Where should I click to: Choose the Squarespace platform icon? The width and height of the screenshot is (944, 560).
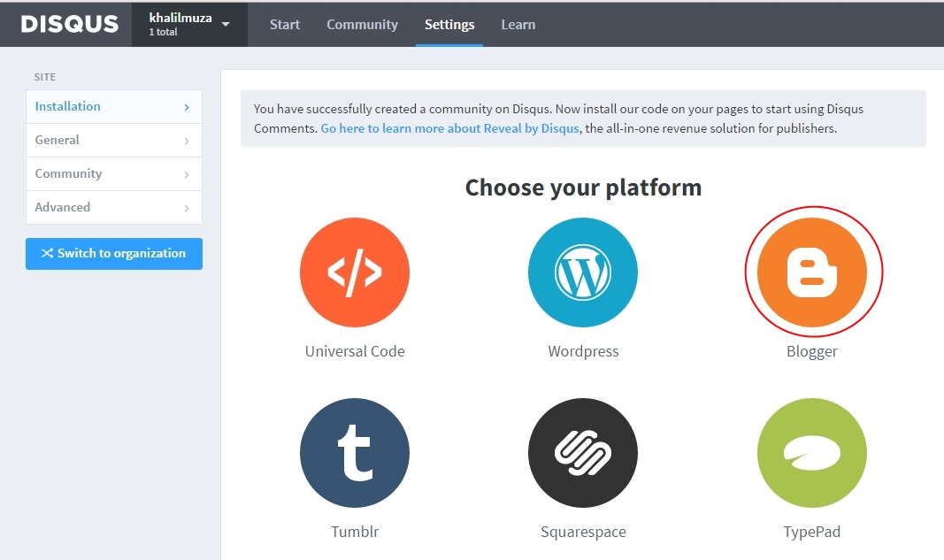click(x=583, y=453)
